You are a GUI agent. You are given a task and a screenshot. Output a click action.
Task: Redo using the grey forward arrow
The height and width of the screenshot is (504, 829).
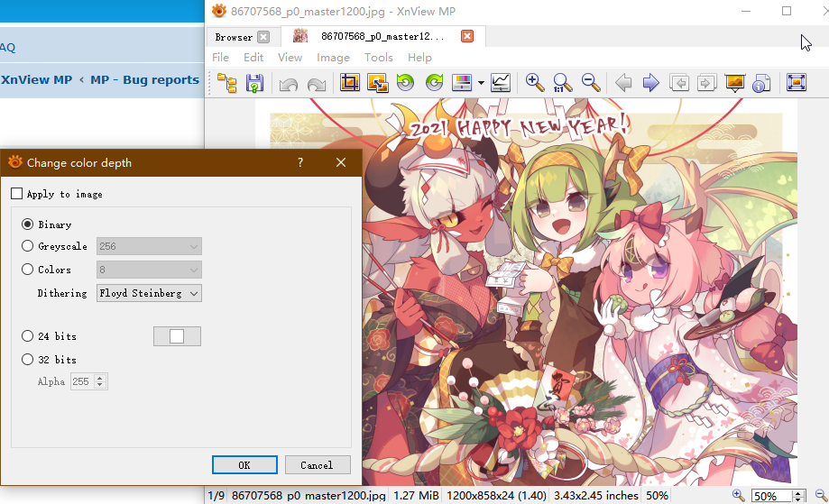coord(316,84)
